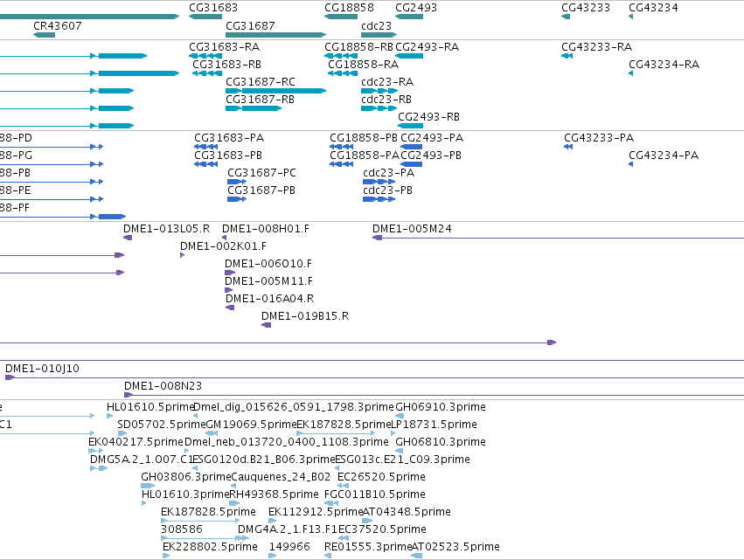Click EST ESG013c.E21_C09.3prime

click(402, 460)
